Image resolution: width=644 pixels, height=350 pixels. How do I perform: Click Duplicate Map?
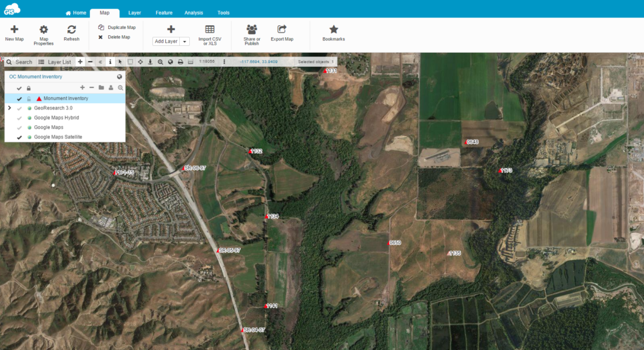(117, 28)
